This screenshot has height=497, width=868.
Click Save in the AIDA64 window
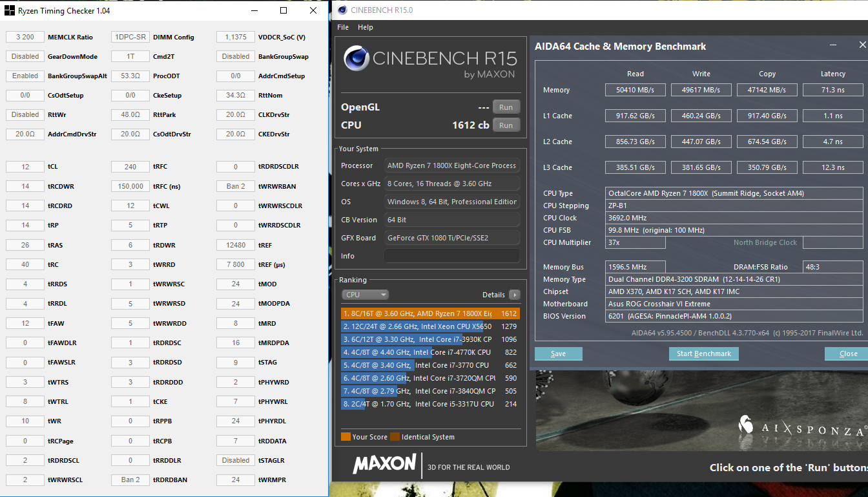pyautogui.click(x=559, y=354)
